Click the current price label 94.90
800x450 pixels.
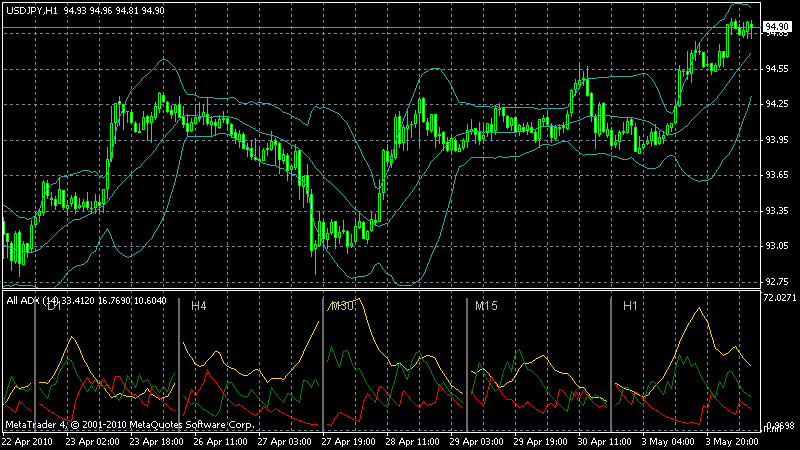click(777, 27)
